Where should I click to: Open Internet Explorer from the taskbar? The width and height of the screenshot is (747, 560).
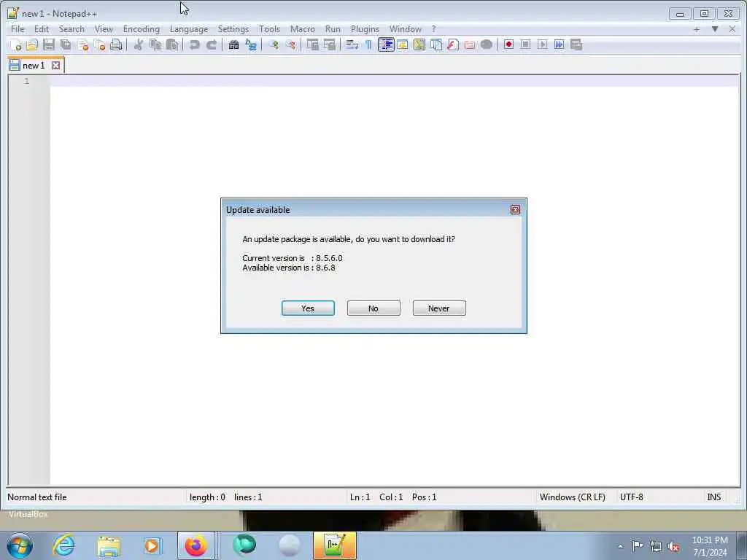63,545
